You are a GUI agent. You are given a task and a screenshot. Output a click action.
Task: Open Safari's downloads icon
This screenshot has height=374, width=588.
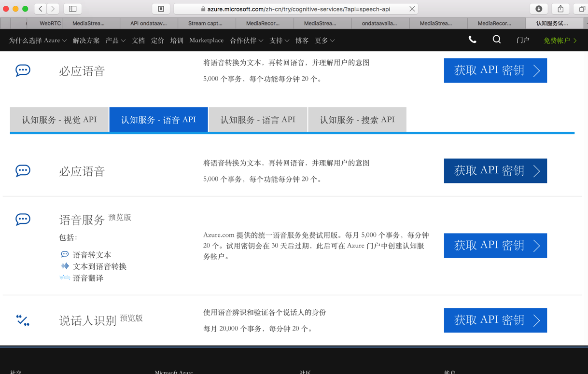tap(539, 9)
